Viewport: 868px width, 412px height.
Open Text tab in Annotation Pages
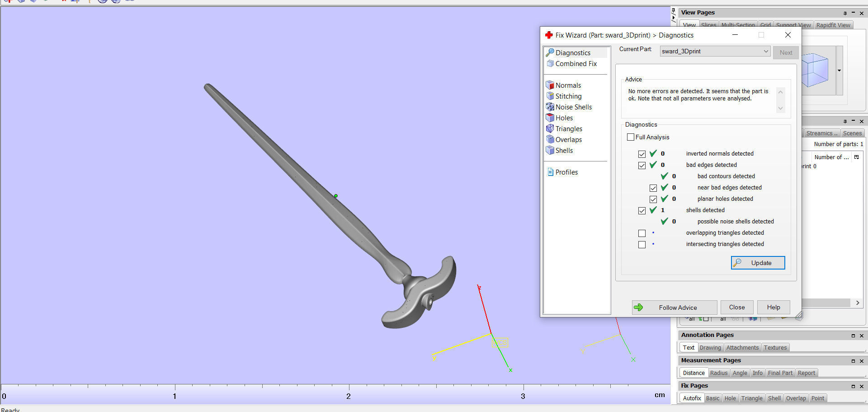(x=689, y=347)
